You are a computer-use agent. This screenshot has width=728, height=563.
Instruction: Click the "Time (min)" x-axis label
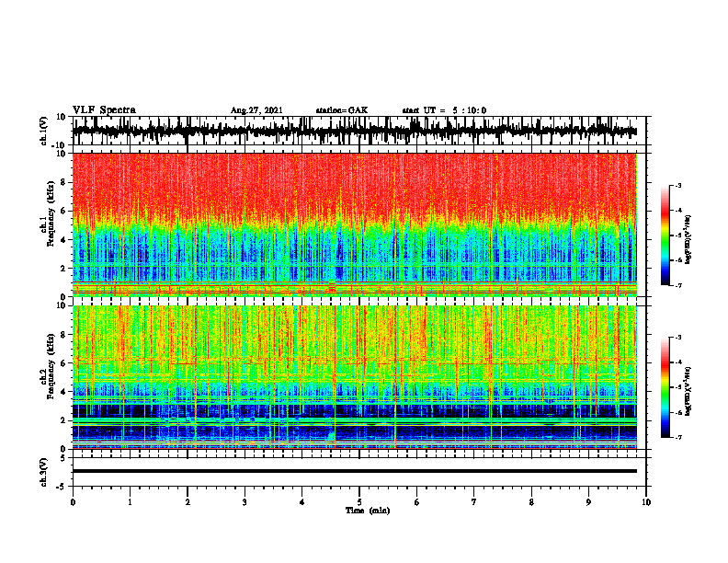[x=368, y=511]
